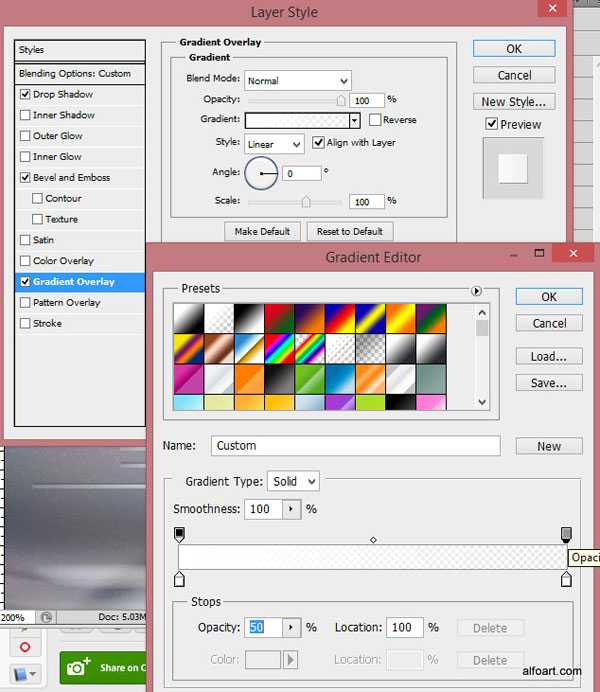600x692 pixels.
Task: Select the Stroke style entry
Action: (47, 323)
